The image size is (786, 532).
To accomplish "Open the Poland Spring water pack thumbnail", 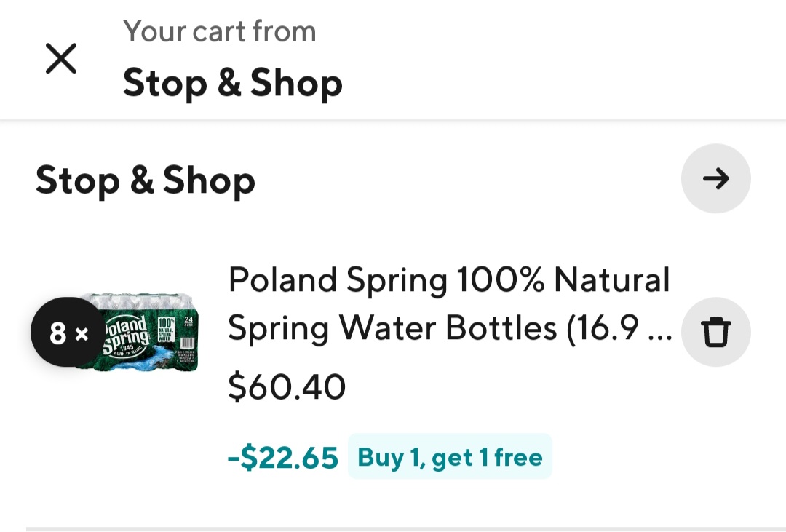I will (138, 332).
